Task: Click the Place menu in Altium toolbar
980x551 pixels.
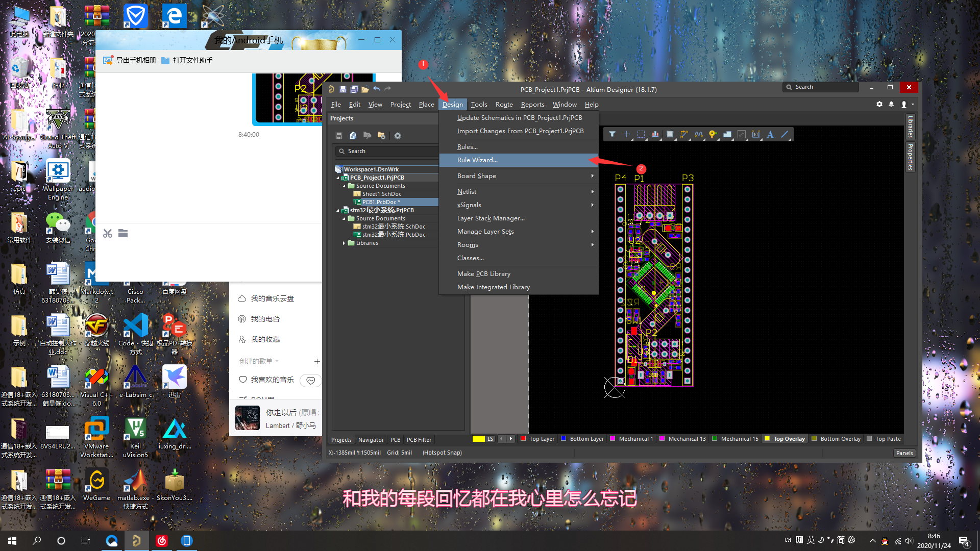Action: 426,104
